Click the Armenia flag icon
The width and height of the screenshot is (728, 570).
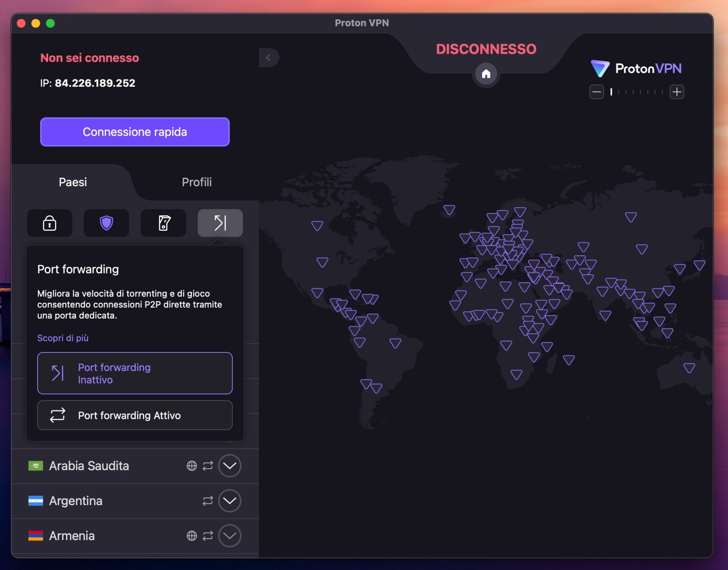coord(36,536)
